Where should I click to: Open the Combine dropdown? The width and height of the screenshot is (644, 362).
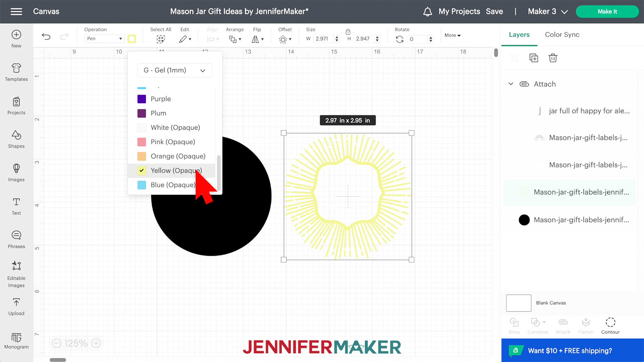[x=538, y=325]
